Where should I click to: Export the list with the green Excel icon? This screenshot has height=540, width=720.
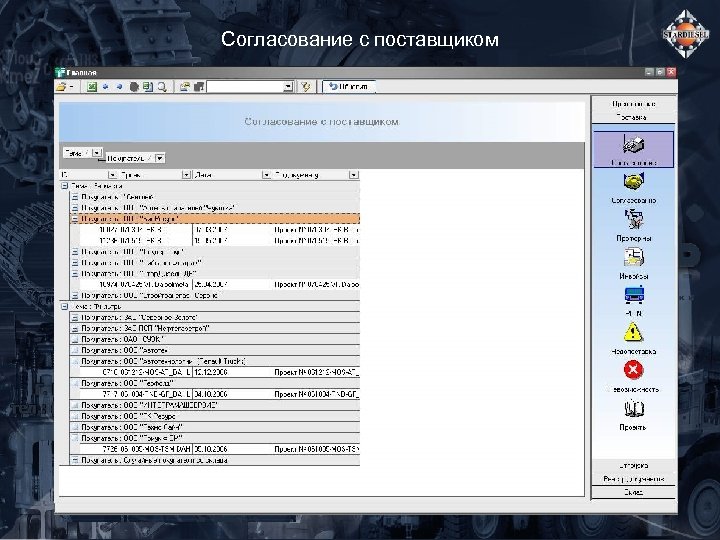pos(92,86)
